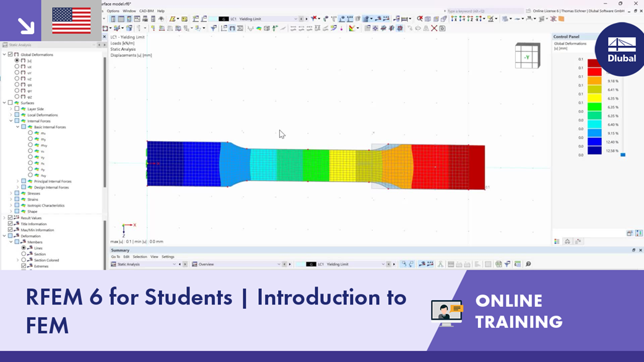Image resolution: width=644 pixels, height=362 pixels.
Task: Select the Static Analysis icon in the Summary toolbar
Action: coord(113,263)
